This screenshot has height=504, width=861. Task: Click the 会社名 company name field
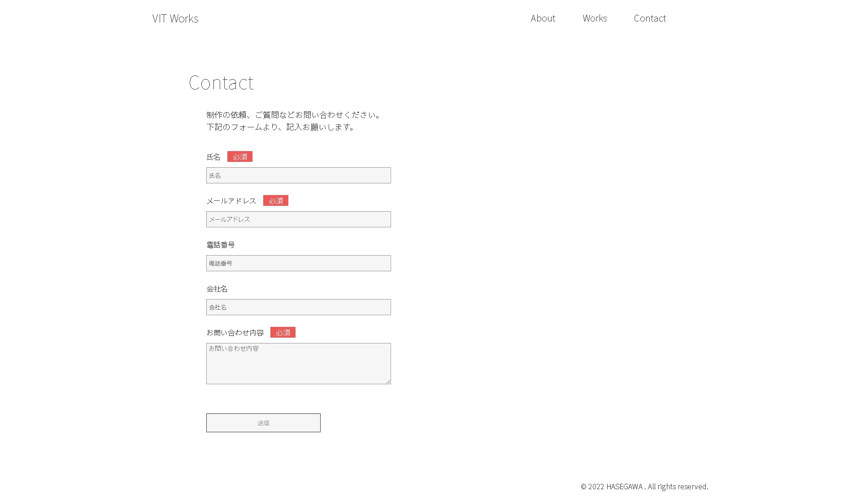click(x=298, y=307)
